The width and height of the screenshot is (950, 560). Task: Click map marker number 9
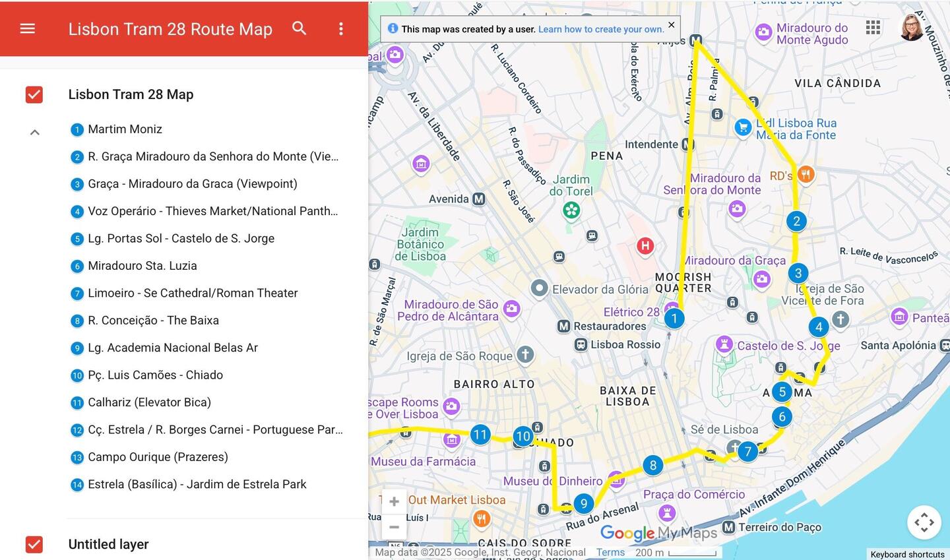coord(584,504)
